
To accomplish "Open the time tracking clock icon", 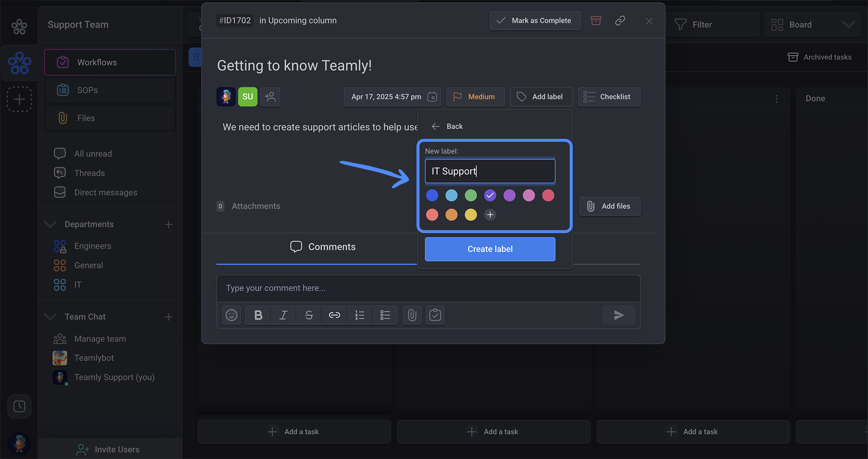I will pyautogui.click(x=19, y=406).
